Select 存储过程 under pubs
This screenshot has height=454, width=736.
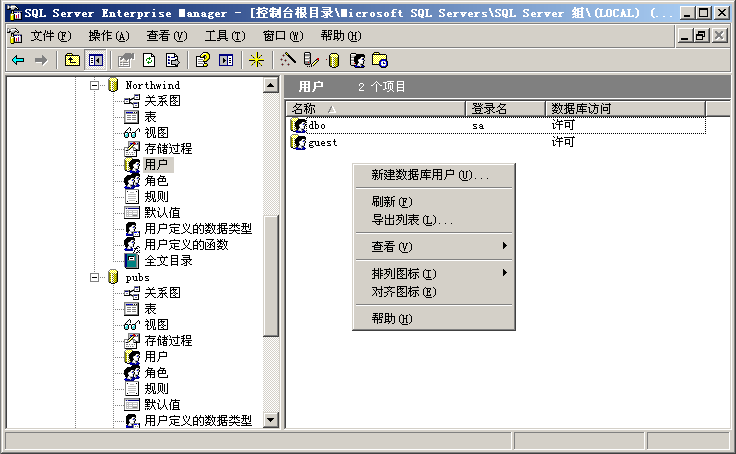[x=168, y=341]
